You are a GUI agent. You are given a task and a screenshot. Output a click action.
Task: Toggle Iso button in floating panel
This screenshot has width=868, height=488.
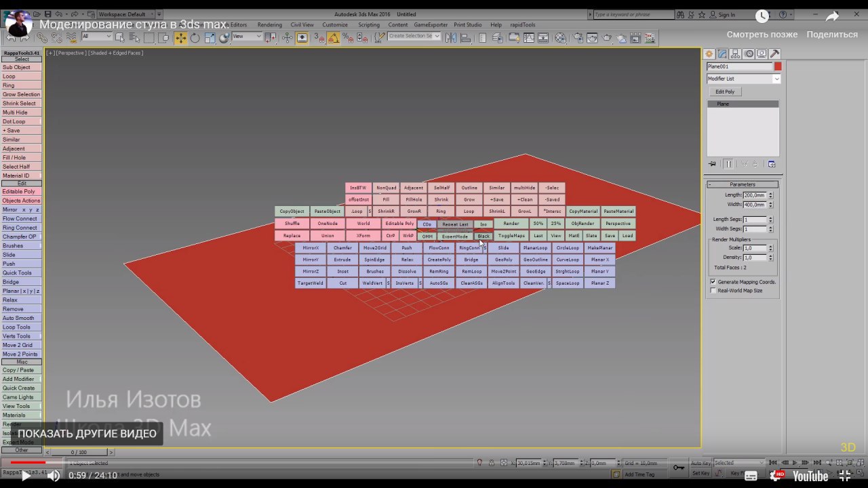484,224
